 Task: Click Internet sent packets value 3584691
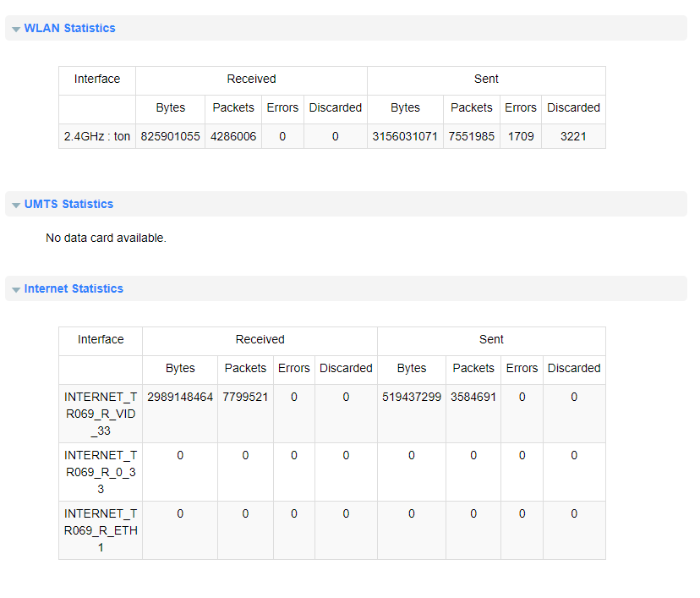473,397
